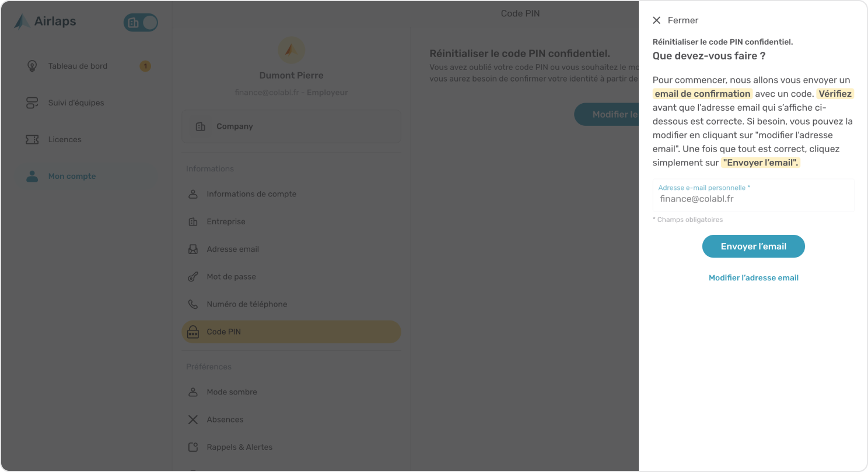Screen dimensions: 868x472
Task: Click the Numéro de téléphone phone icon
Action: point(193,304)
